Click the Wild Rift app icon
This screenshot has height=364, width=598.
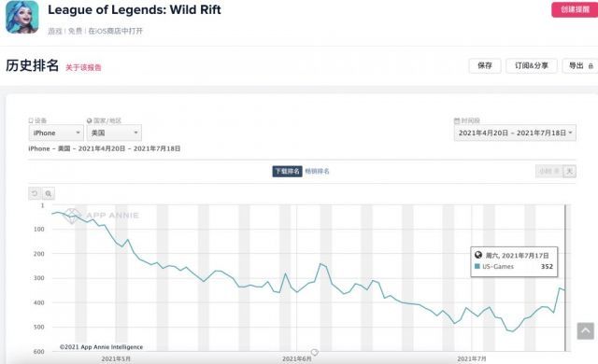click(x=22, y=17)
